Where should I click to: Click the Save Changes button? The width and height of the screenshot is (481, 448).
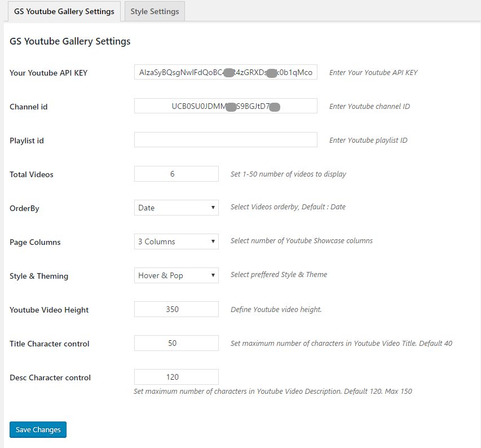(38, 429)
